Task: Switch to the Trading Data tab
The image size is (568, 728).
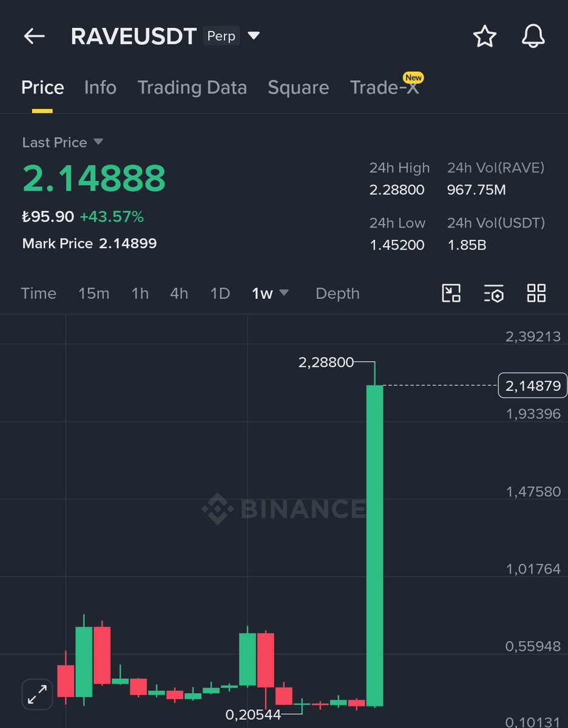Action: tap(192, 87)
